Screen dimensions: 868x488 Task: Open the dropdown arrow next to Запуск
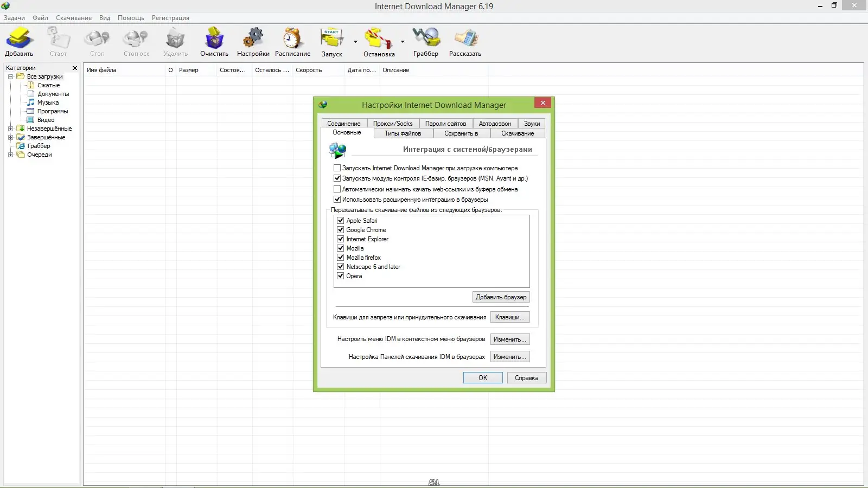point(355,41)
